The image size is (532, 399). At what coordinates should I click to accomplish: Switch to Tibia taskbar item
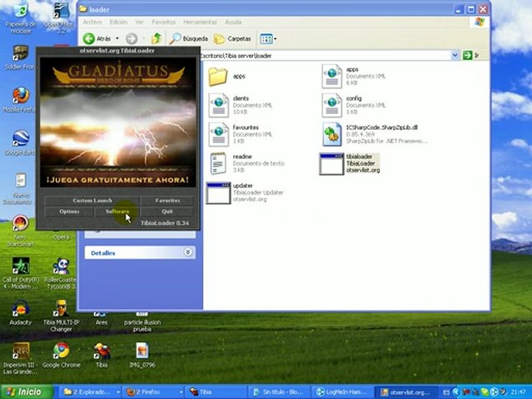[216, 392]
